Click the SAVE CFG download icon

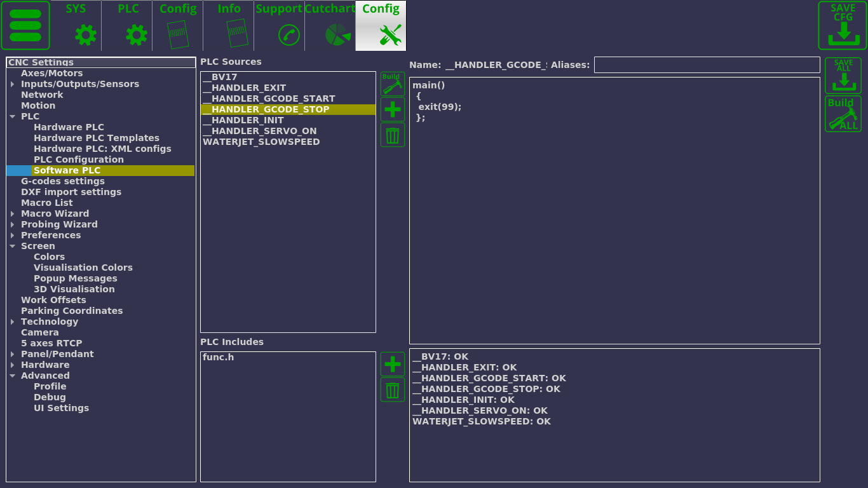[x=843, y=25]
